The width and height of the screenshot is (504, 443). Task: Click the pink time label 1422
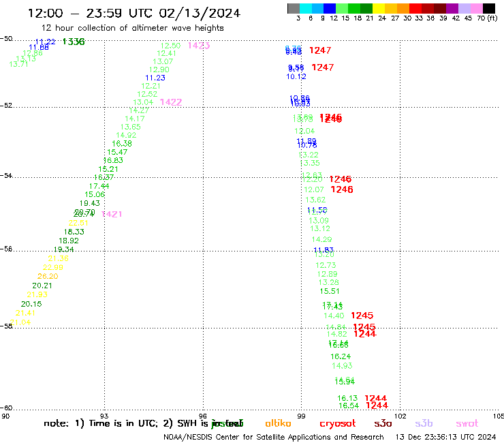coord(171,102)
